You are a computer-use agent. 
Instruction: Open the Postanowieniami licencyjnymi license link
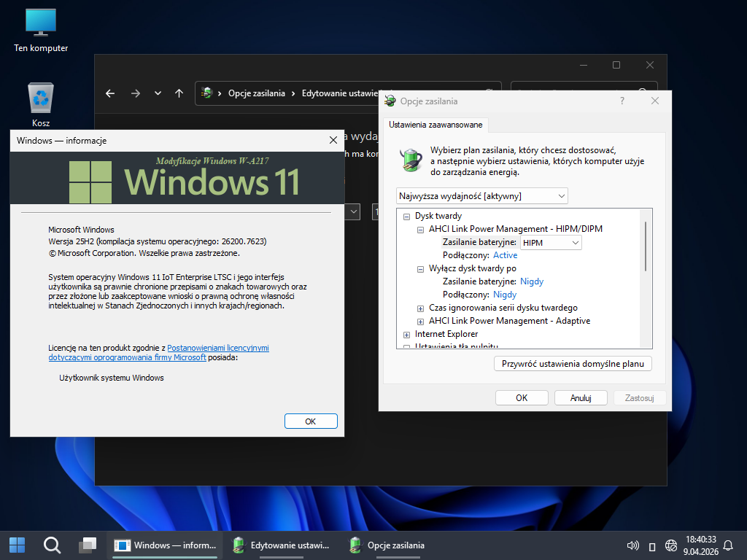tap(218, 349)
